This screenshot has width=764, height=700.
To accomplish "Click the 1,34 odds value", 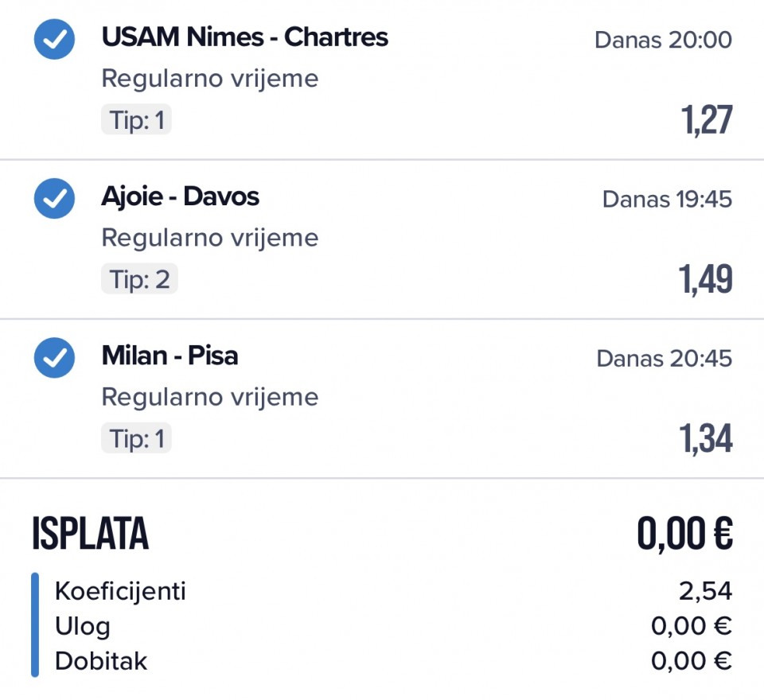I will tap(705, 438).
